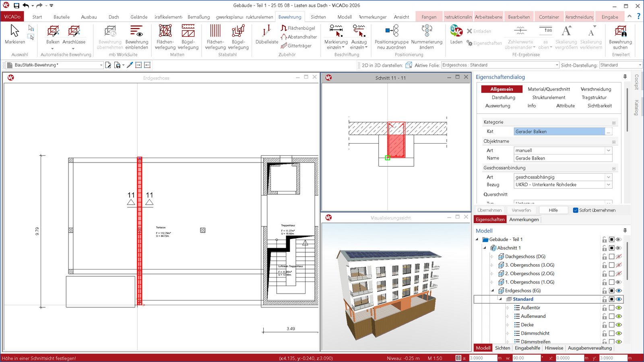Expand the 1. Obergeschoss (1.OG) tree node
This screenshot has height=362, width=644.
[492, 282]
